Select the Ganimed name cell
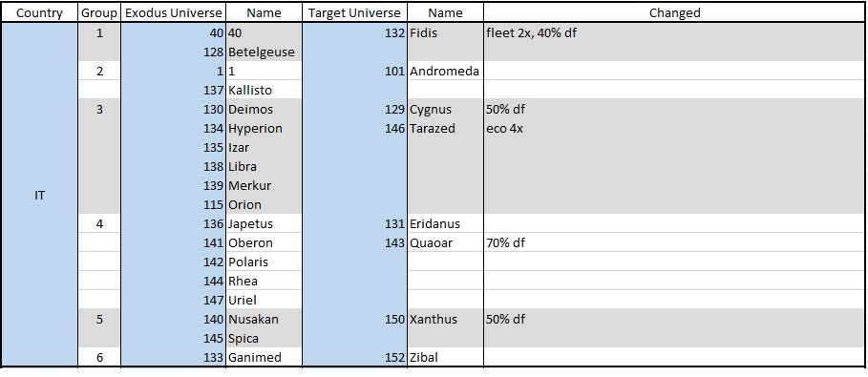Image resolution: width=868 pixels, height=377 pixels. [264, 357]
